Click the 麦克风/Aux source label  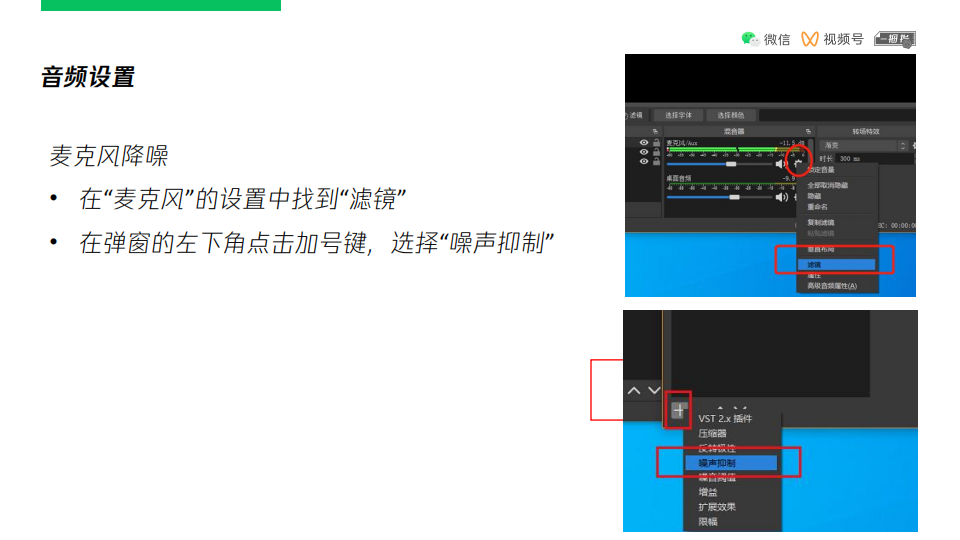pos(682,143)
